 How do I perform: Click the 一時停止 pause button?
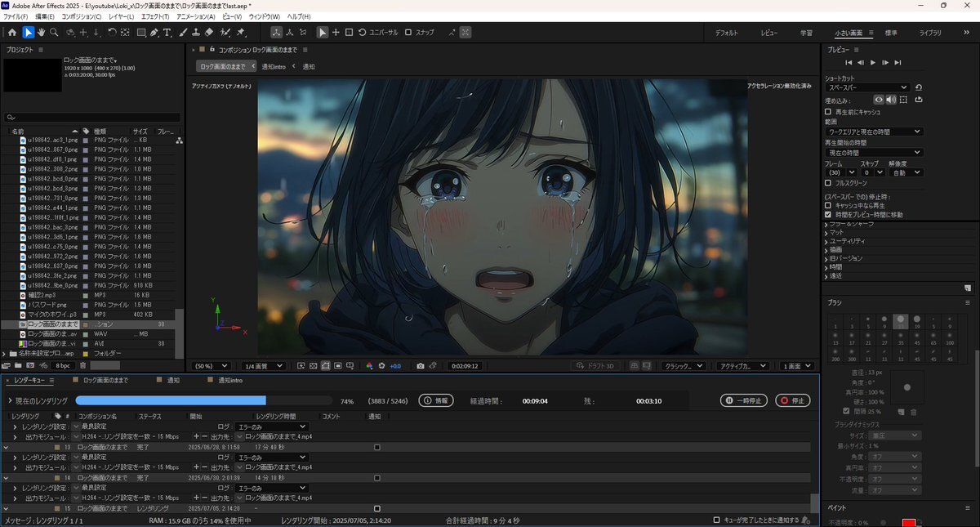tap(745, 401)
